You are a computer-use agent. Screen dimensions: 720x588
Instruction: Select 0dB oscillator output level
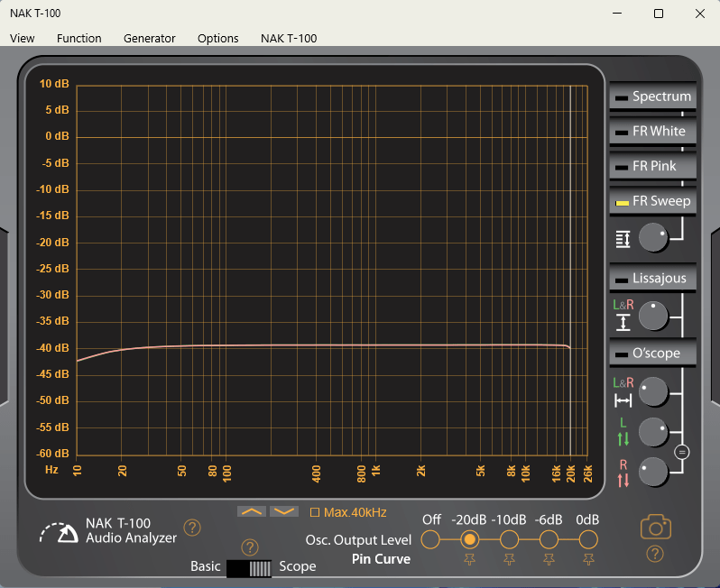(588, 540)
